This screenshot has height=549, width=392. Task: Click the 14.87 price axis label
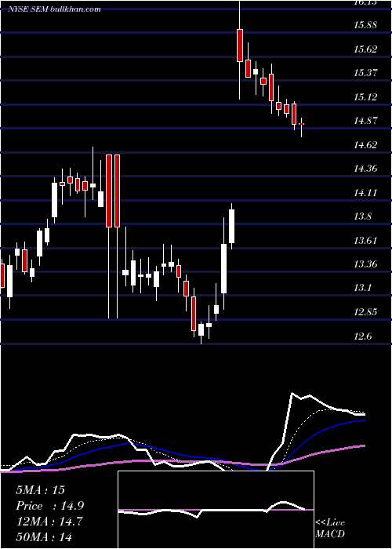click(365, 121)
